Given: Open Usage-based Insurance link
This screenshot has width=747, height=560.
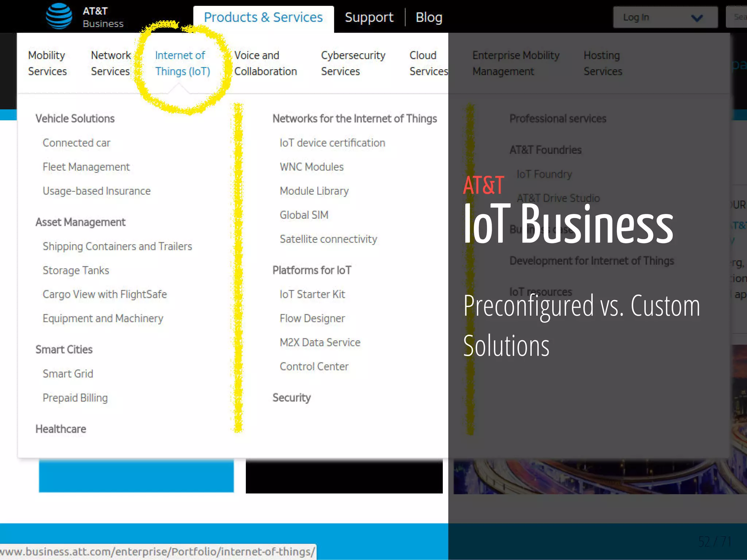Looking at the screenshot, I should (96, 191).
